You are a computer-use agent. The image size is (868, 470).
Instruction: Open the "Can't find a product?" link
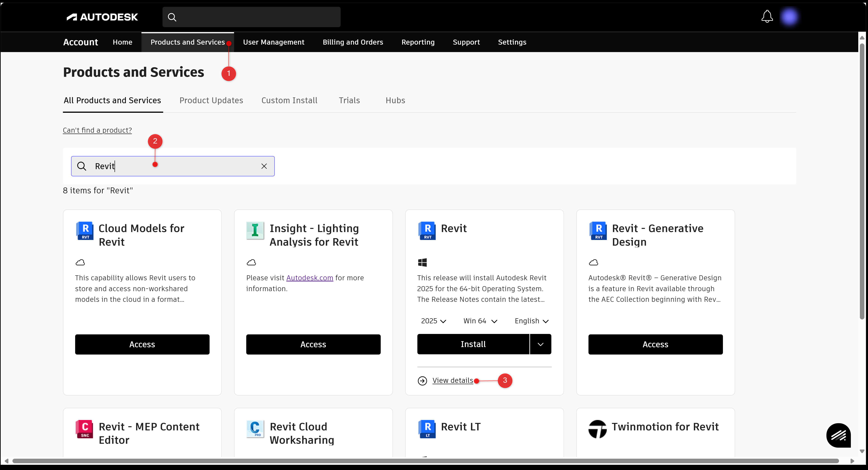tap(97, 130)
